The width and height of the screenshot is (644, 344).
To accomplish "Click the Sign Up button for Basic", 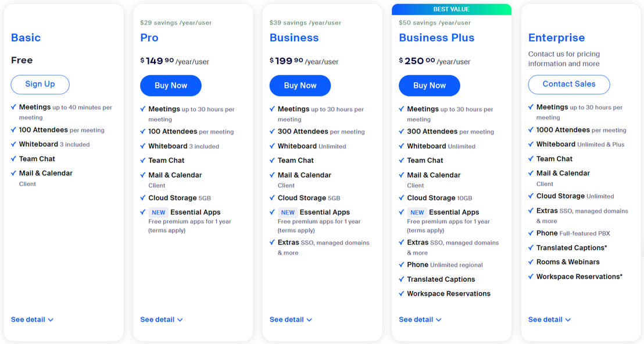I will [40, 84].
